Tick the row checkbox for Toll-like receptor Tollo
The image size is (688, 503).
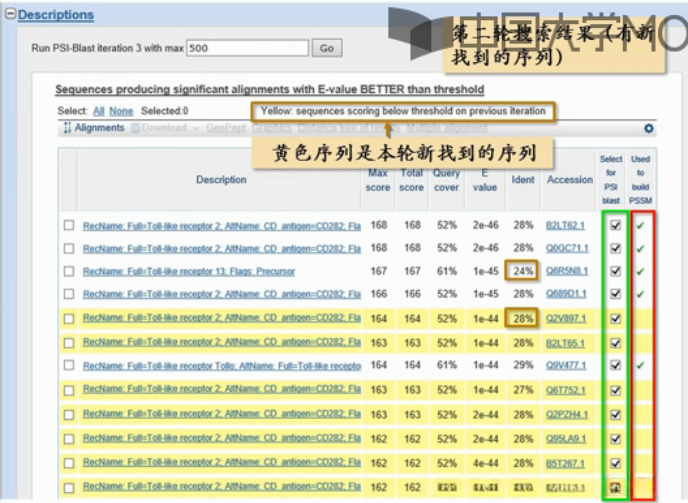pos(69,365)
